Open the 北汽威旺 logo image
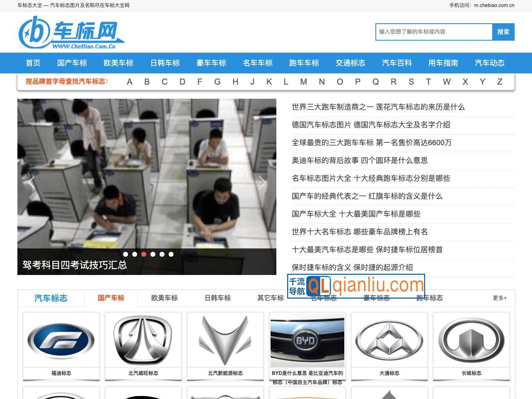532x399 pixels. tap(143, 340)
